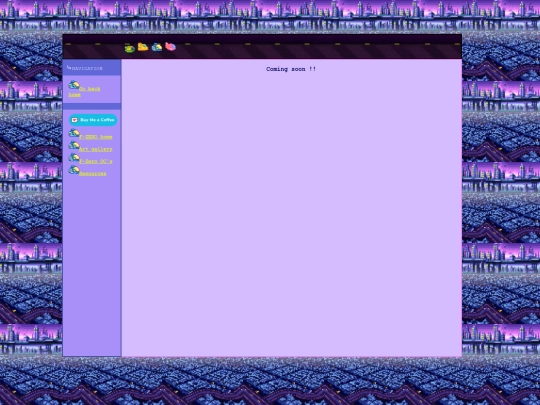Click the green racing machine icon in the header
The image size is (540, 405).
[x=129, y=49]
